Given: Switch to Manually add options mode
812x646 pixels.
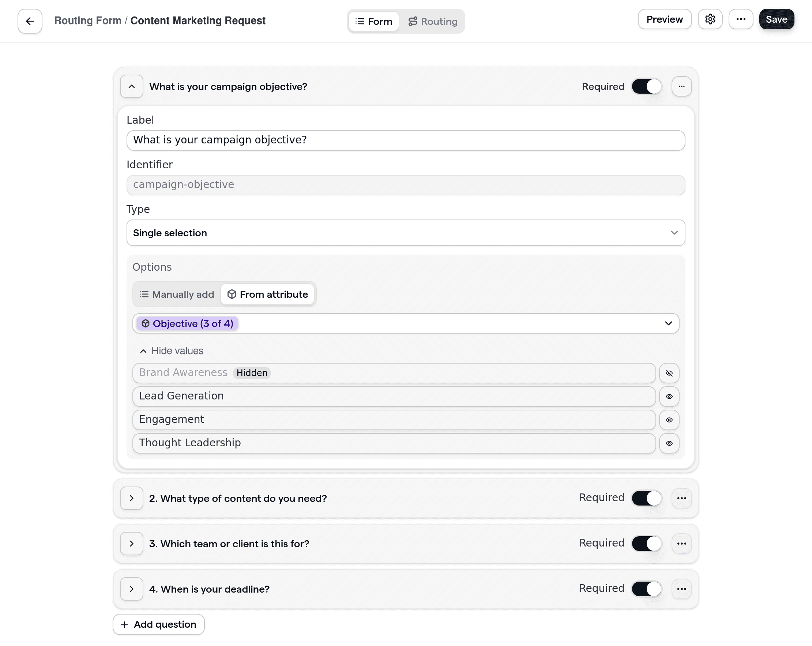Looking at the screenshot, I should coord(176,294).
